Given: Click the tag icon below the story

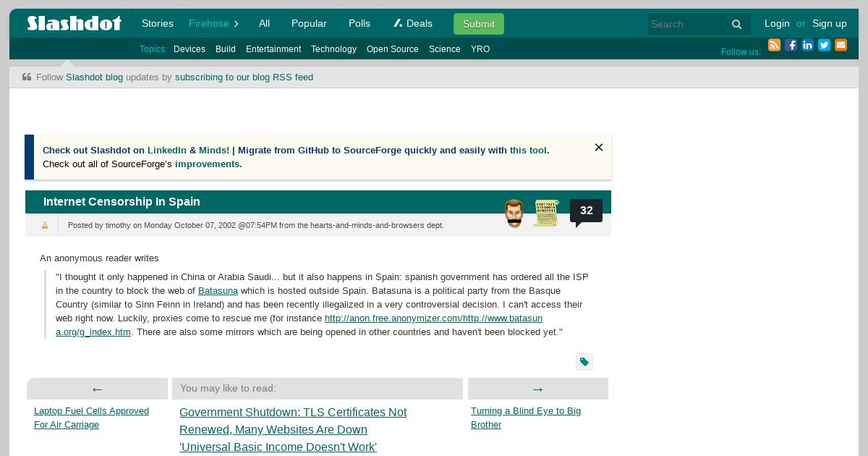Looking at the screenshot, I should tap(584, 362).
